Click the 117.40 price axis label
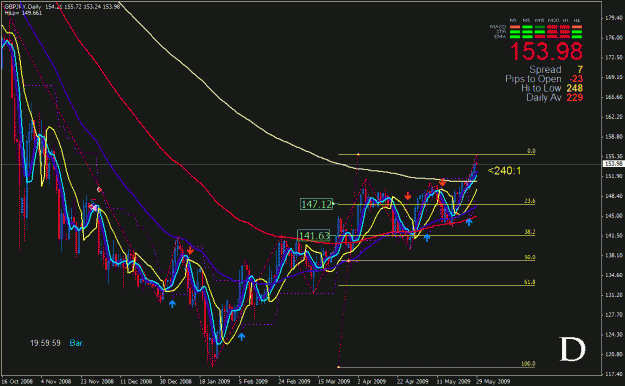Viewport: 625px width, 386px height. tap(614, 374)
